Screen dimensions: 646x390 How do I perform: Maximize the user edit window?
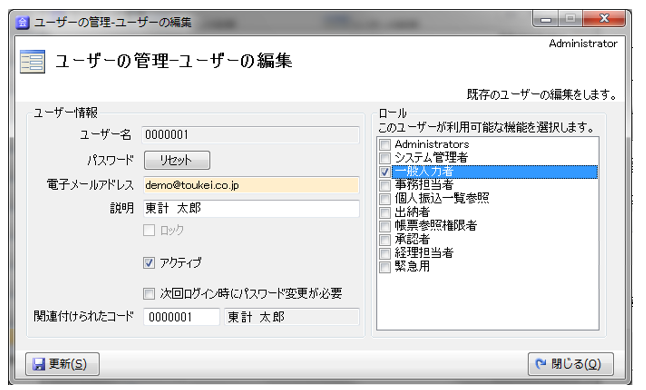pyautogui.click(x=571, y=19)
